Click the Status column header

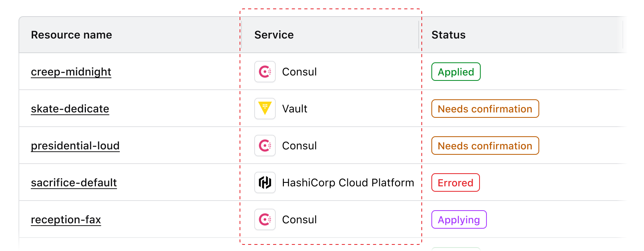448,35
